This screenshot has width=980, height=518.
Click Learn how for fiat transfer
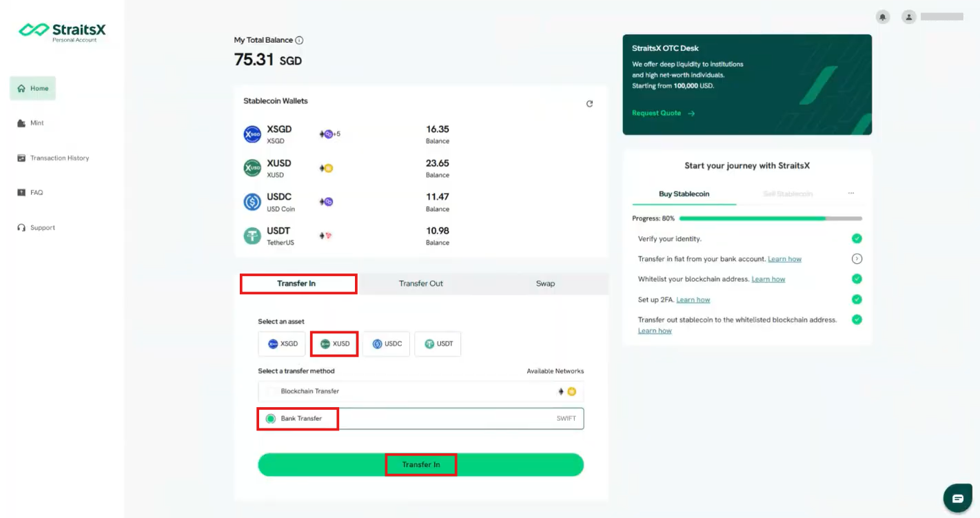[784, 259]
